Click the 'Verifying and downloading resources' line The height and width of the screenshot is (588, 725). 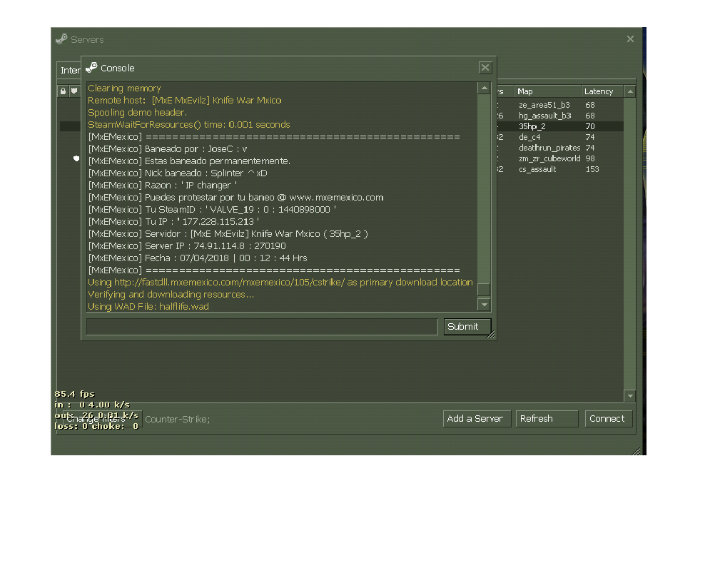tap(171, 294)
